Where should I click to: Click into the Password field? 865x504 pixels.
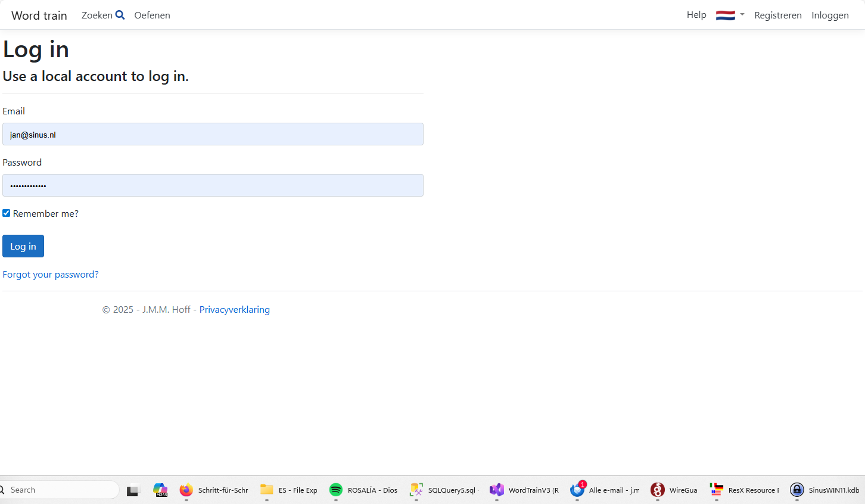tap(213, 185)
